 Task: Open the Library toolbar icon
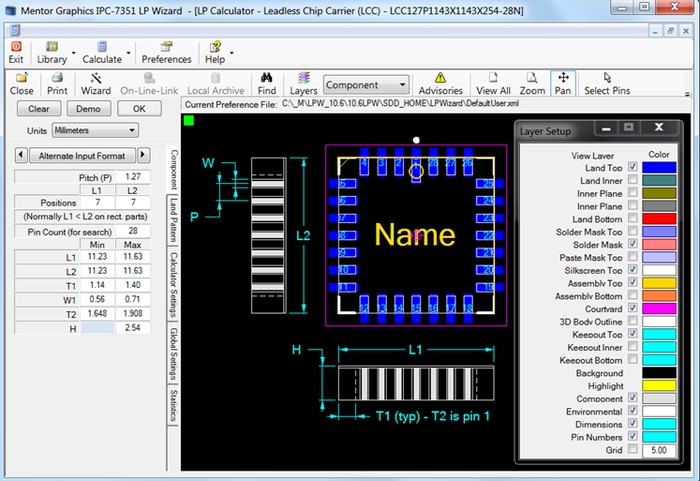pyautogui.click(x=52, y=46)
